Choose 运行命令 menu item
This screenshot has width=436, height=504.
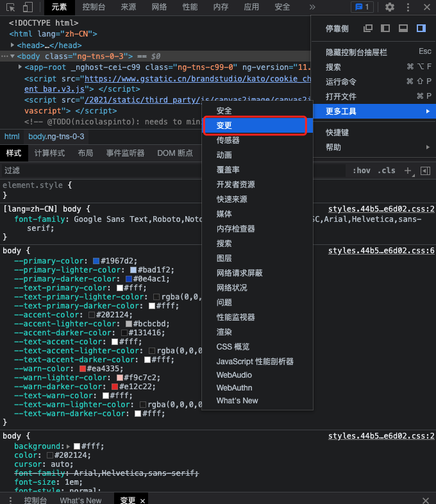pos(374,81)
